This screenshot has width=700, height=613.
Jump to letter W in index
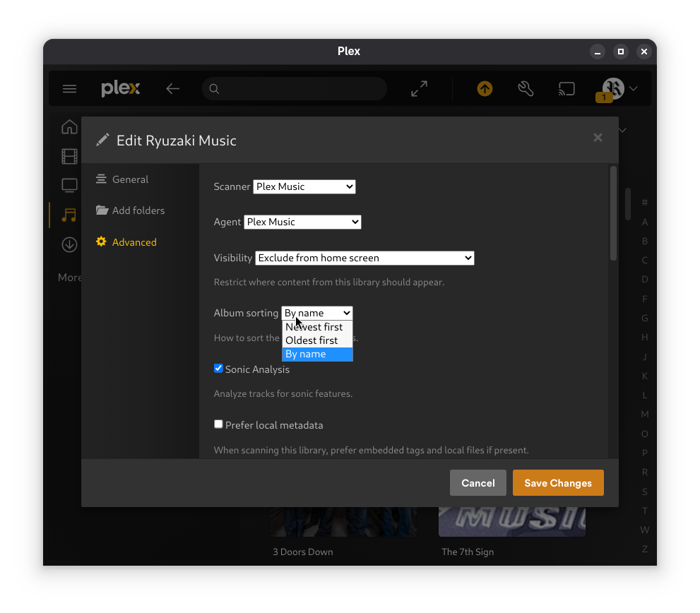[645, 530]
